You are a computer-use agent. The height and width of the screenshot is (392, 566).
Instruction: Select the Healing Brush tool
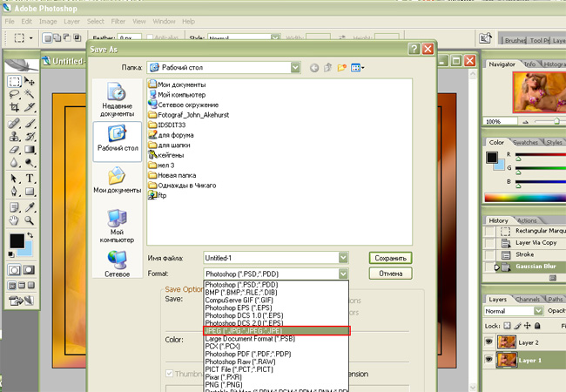pos(15,124)
